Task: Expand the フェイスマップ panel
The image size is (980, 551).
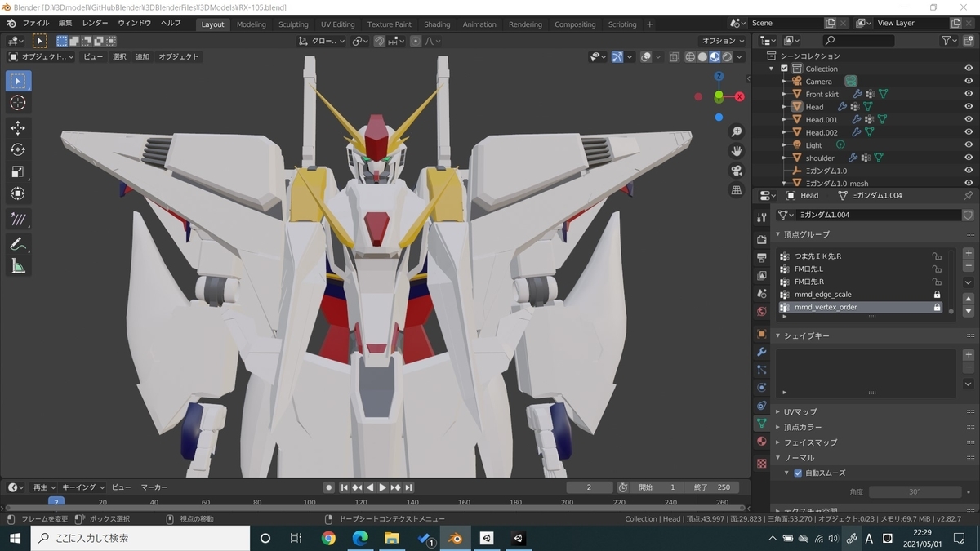Action: click(810, 442)
